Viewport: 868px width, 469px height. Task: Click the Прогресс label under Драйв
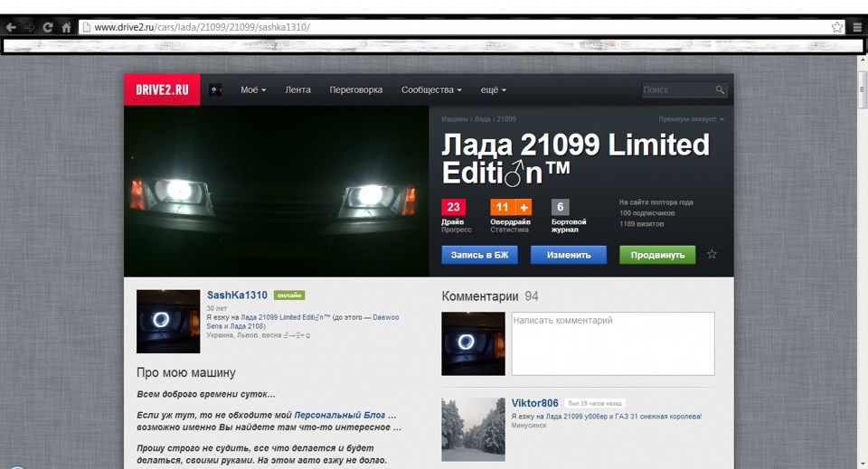click(x=456, y=230)
